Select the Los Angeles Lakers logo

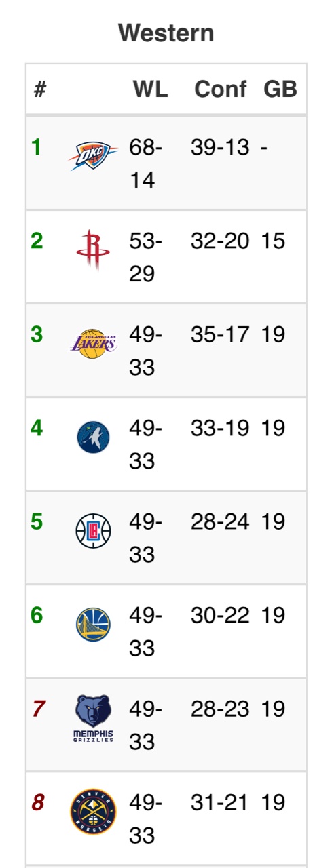point(93,343)
